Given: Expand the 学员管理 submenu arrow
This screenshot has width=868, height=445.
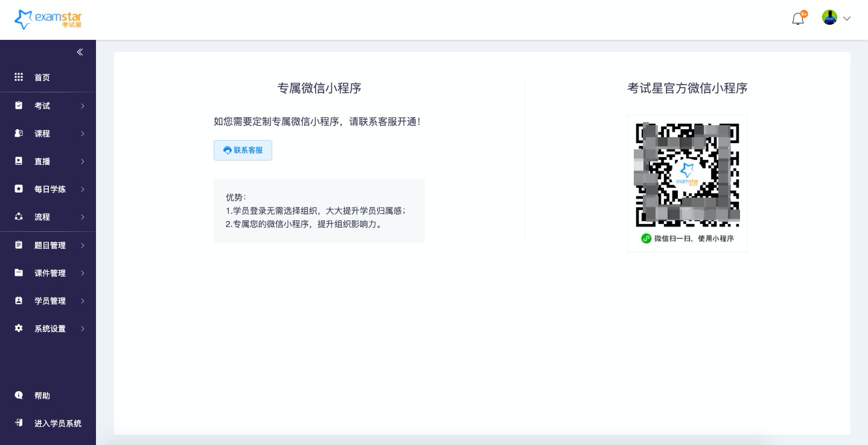Looking at the screenshot, I should pos(83,301).
